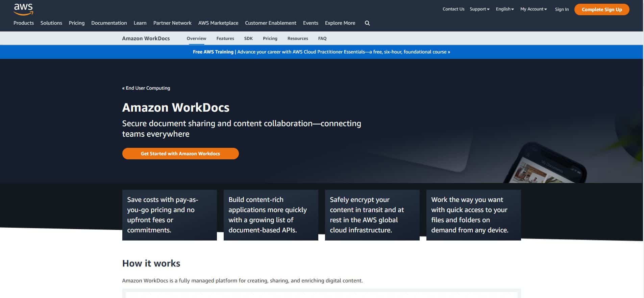Viewport: 644px width, 298px height.
Task: Click the secure document sharing tagline
Action: (x=242, y=129)
